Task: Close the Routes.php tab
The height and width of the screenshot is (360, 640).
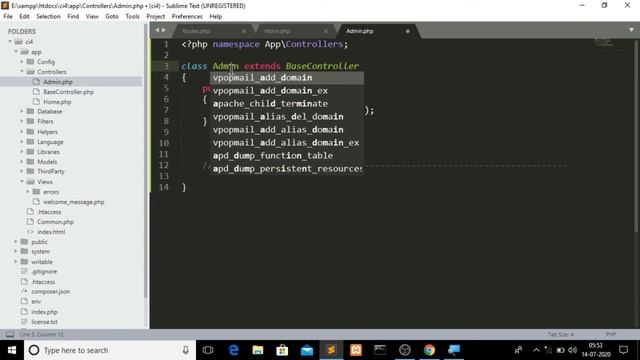Action: click(x=244, y=31)
